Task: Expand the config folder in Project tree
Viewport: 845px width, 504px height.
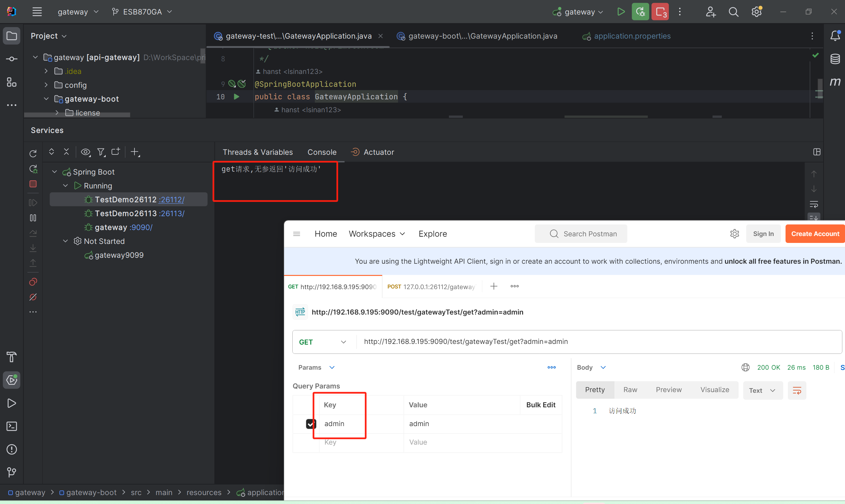Action: [46, 85]
